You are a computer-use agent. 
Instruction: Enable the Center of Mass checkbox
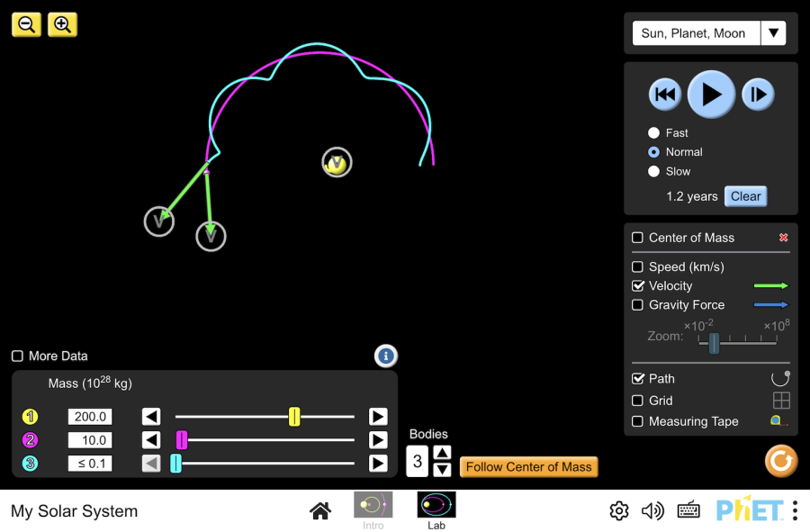pyautogui.click(x=638, y=238)
